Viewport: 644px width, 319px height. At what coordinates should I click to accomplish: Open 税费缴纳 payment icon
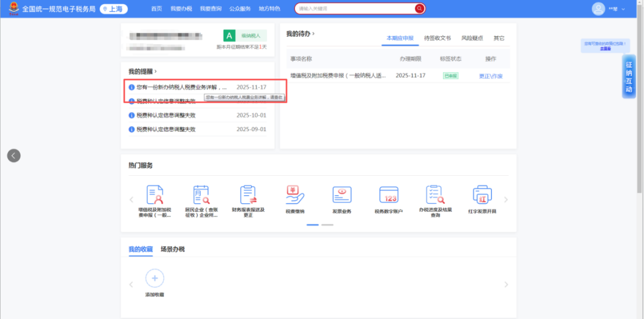295,195
